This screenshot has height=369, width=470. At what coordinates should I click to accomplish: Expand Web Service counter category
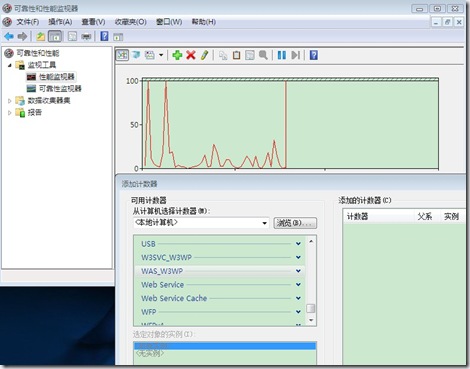(298, 285)
